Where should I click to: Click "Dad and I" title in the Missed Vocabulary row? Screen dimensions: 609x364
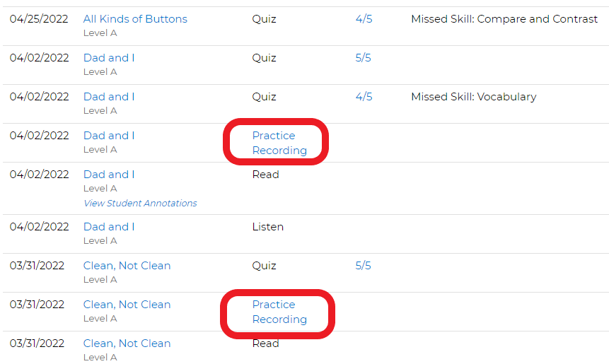pyautogui.click(x=109, y=97)
